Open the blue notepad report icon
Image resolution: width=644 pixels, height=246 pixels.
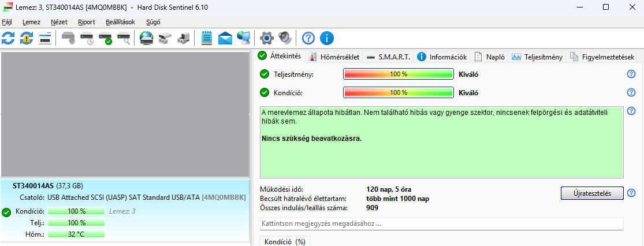(x=207, y=38)
